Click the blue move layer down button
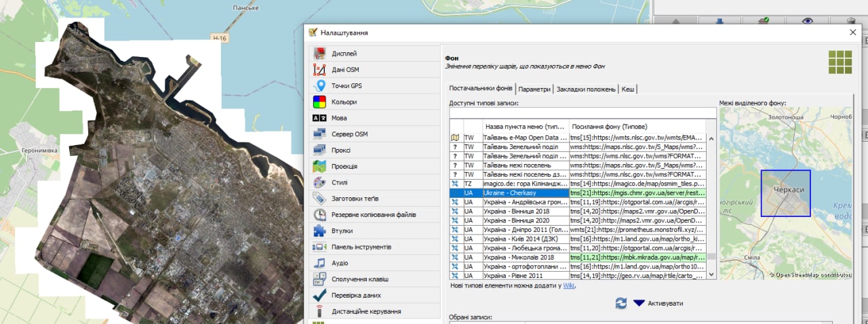The width and height of the screenshot is (868, 324). coord(719,21)
